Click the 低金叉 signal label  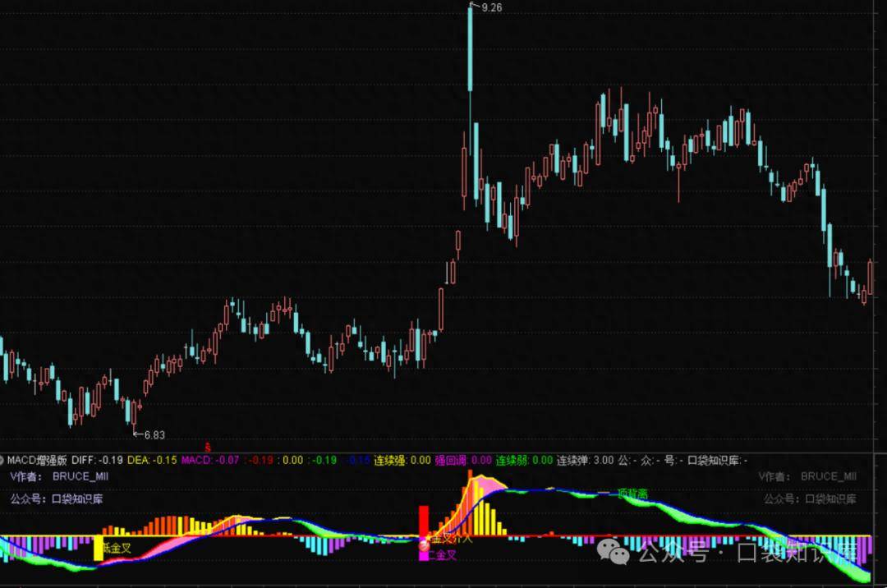(x=117, y=548)
